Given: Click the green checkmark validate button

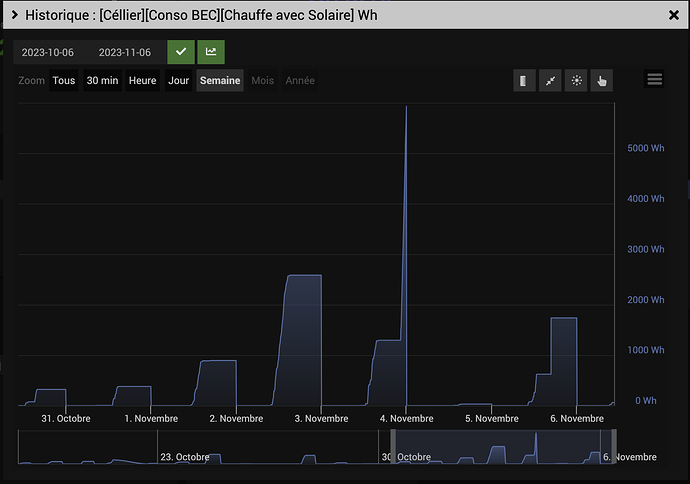Looking at the screenshot, I should coord(181,52).
